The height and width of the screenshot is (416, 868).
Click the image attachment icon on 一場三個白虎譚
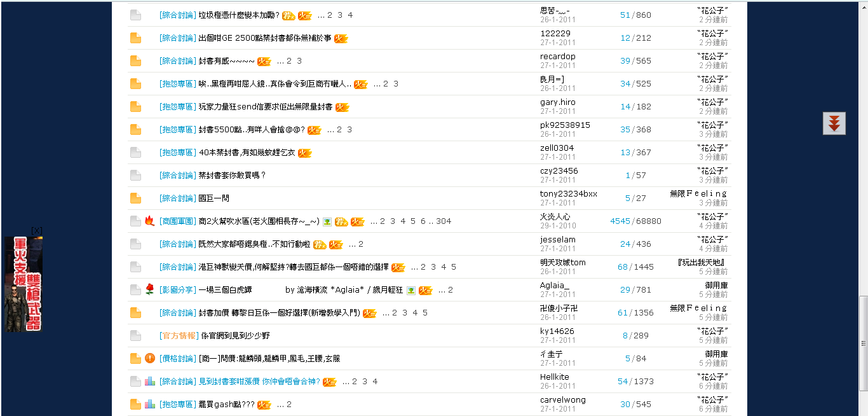(x=411, y=290)
